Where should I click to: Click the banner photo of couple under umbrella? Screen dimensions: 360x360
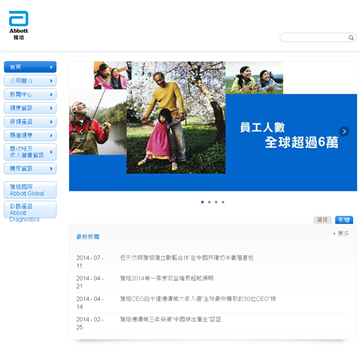tap(110, 75)
